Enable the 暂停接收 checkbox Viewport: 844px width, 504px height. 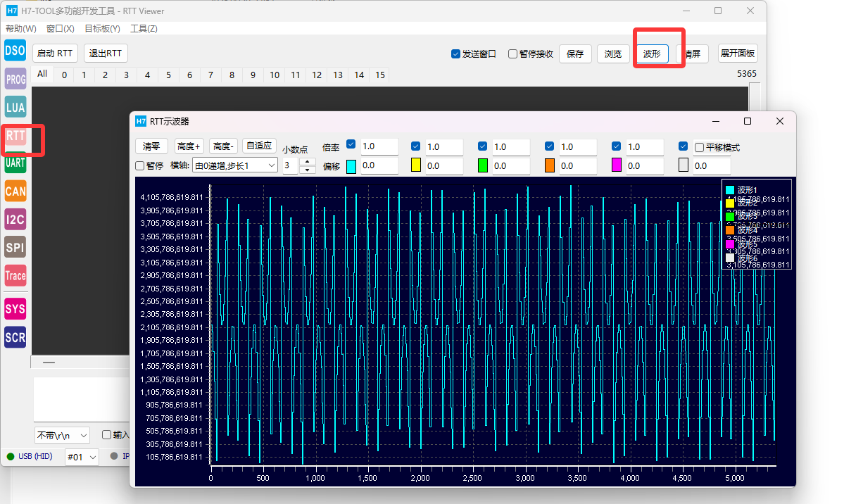(x=512, y=54)
